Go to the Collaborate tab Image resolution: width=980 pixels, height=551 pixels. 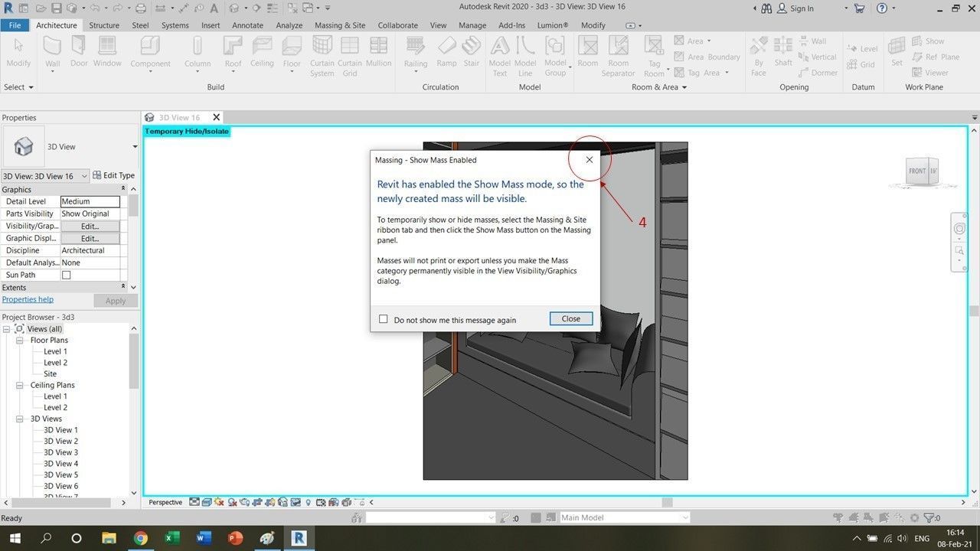pyautogui.click(x=398, y=25)
